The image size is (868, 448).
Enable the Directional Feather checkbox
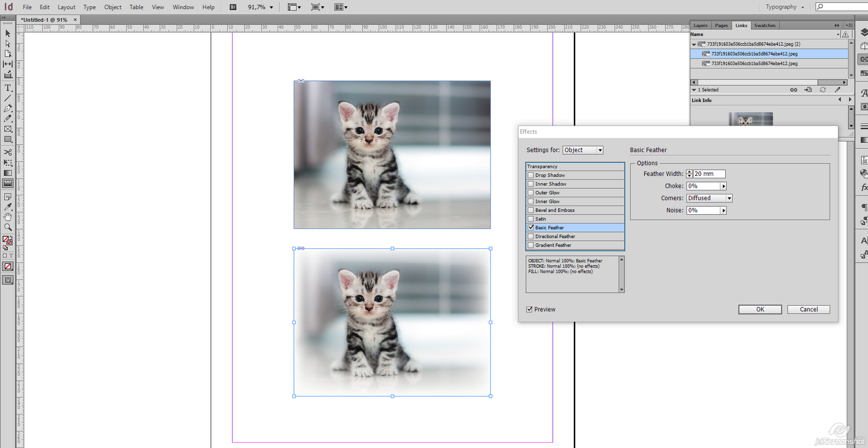pos(531,236)
